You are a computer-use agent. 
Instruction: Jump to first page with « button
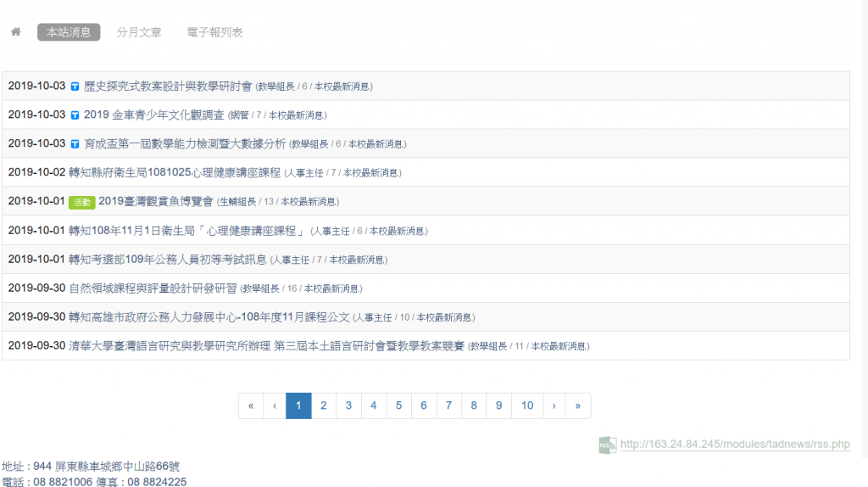click(251, 406)
